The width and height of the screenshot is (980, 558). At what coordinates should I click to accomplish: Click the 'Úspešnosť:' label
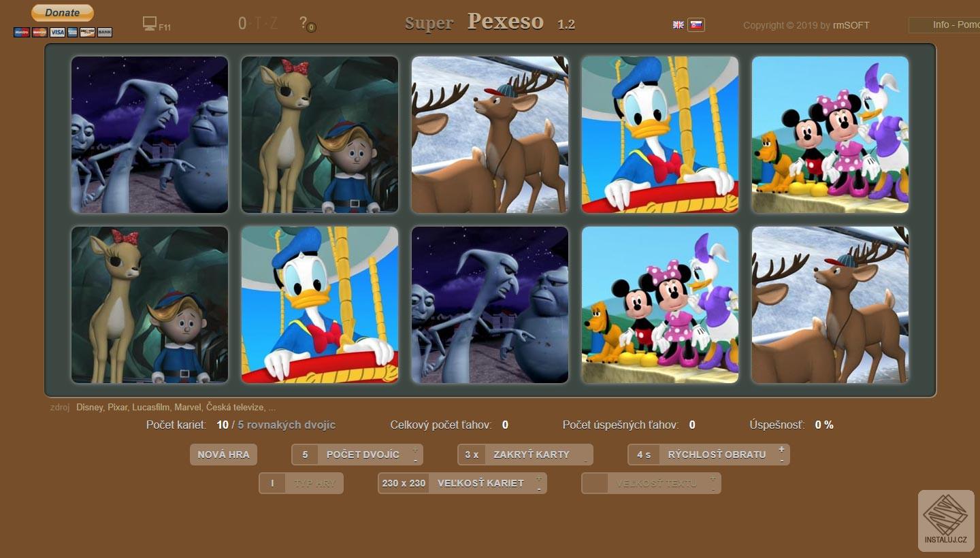[x=777, y=425]
